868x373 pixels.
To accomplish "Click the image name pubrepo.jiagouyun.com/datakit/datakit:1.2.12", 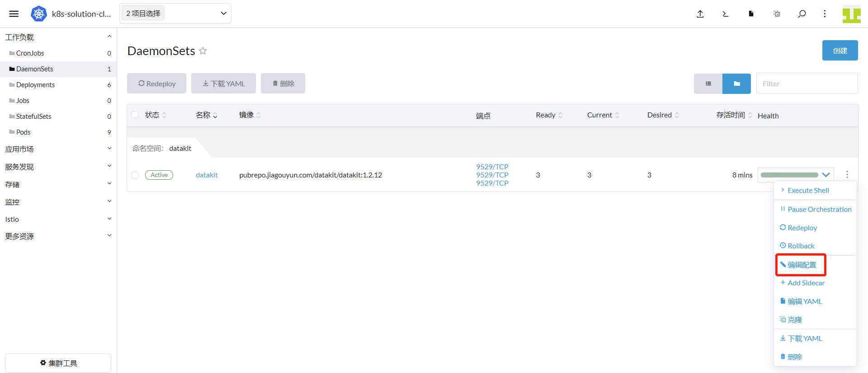I will pos(311,175).
